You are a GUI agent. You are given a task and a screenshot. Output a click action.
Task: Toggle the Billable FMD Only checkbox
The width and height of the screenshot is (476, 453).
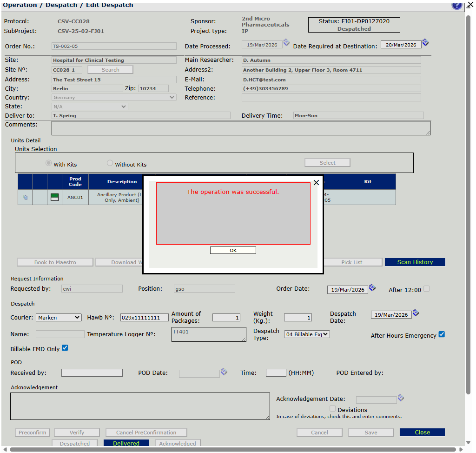[65, 348]
